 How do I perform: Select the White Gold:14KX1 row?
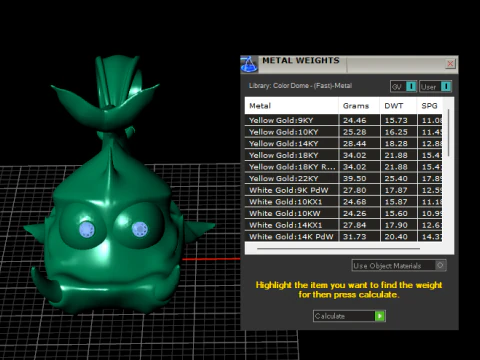coord(344,225)
